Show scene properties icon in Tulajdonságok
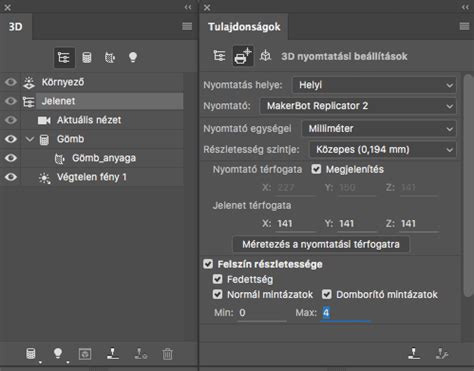Viewport: 474px width, 371px height. [x=219, y=56]
